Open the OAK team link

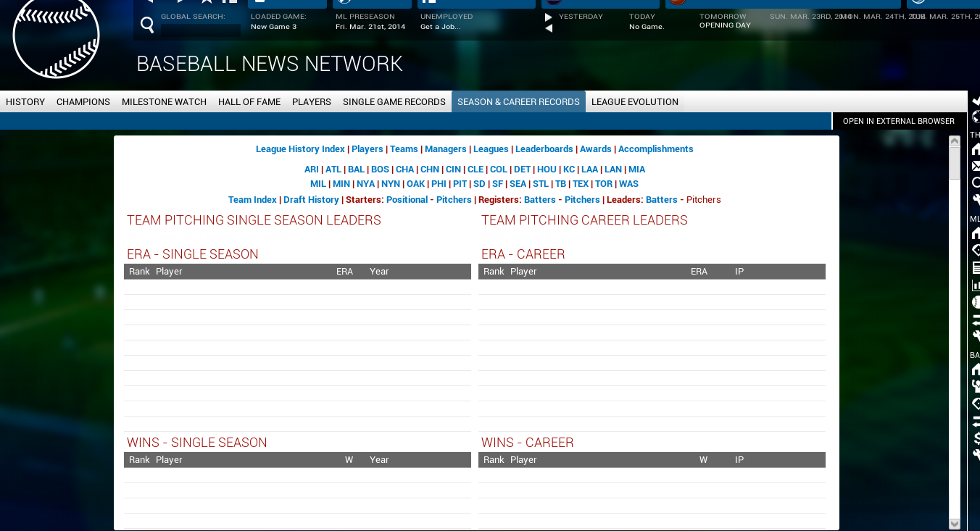416,184
